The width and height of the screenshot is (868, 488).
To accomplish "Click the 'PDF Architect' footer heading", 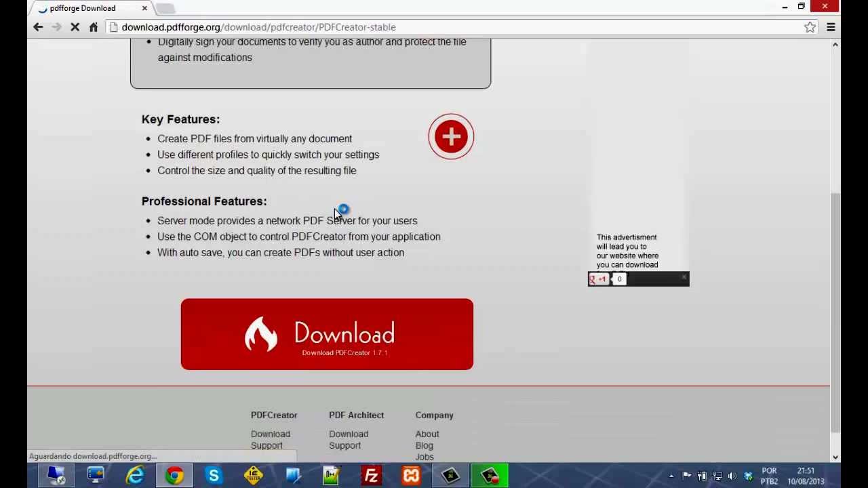I will 356,415.
